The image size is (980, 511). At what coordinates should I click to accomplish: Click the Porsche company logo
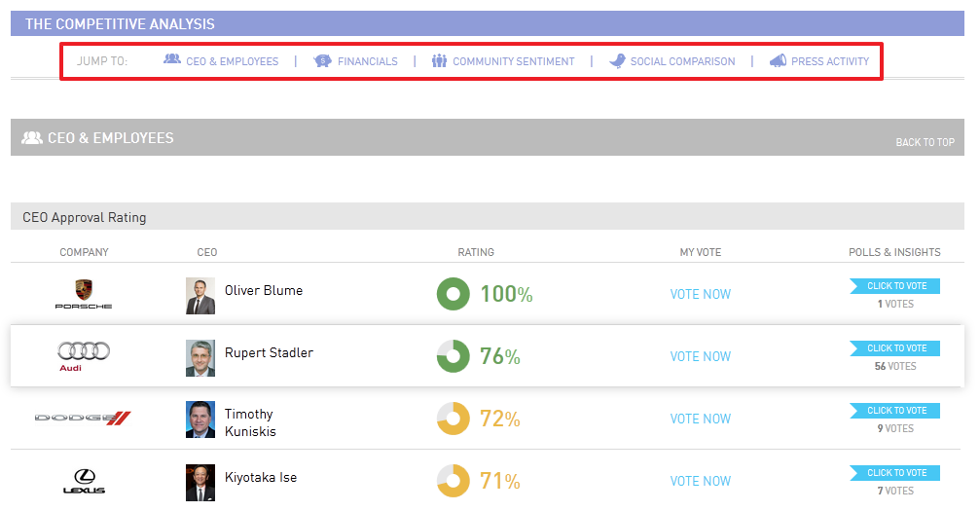coord(84,294)
